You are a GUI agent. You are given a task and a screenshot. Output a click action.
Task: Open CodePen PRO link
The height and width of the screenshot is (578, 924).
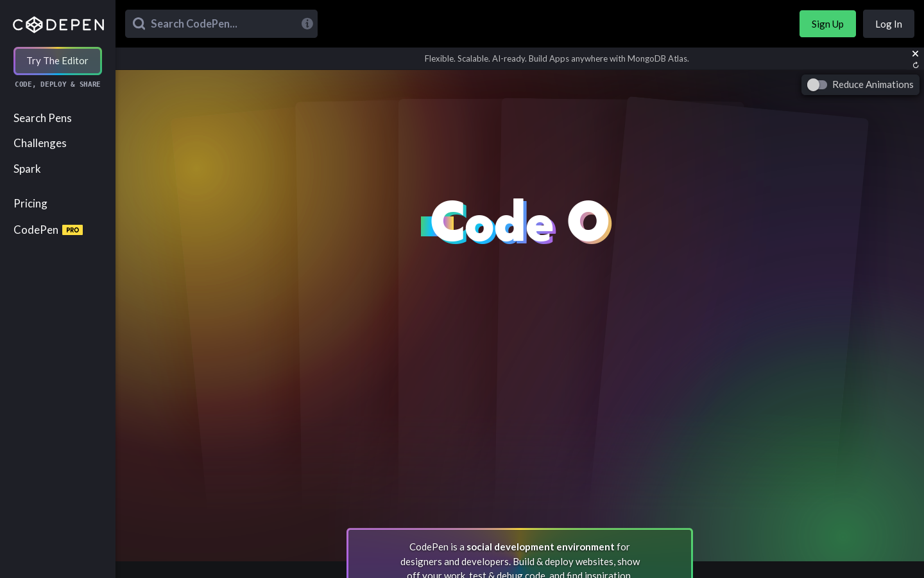coord(48,230)
